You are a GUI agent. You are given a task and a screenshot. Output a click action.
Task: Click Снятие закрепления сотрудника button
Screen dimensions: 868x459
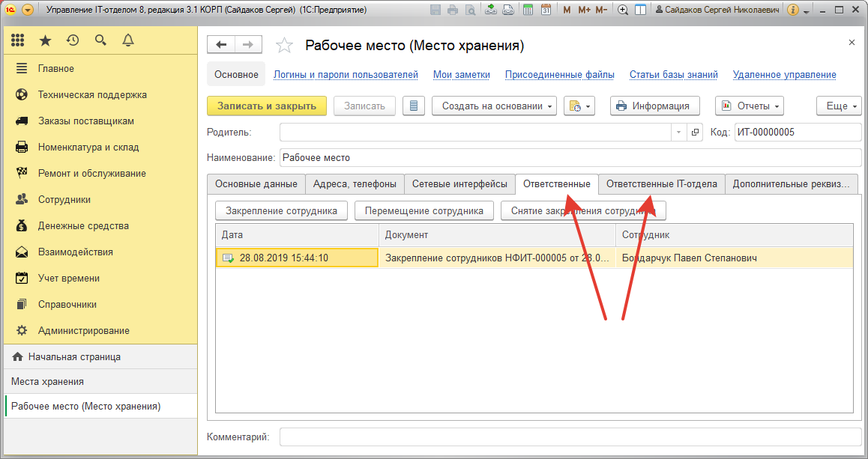[x=583, y=210]
